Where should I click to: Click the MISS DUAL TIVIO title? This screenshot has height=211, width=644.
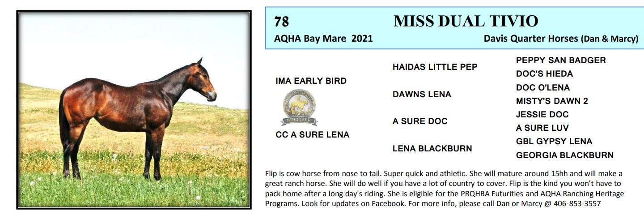[465, 21]
